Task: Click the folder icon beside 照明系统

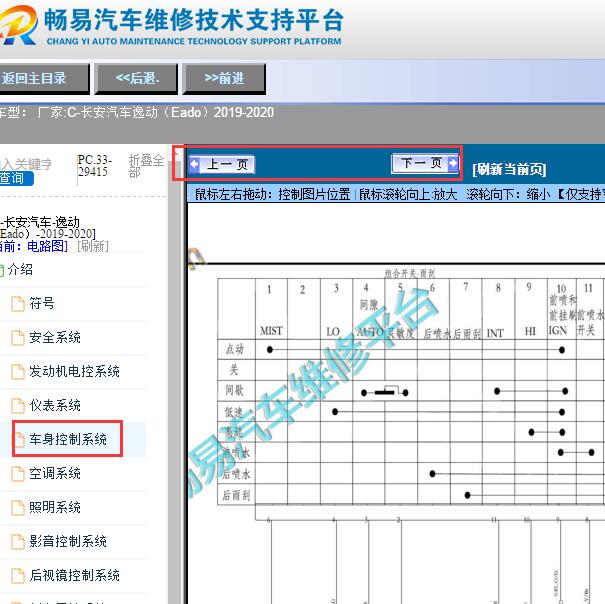Action: (x=18, y=508)
